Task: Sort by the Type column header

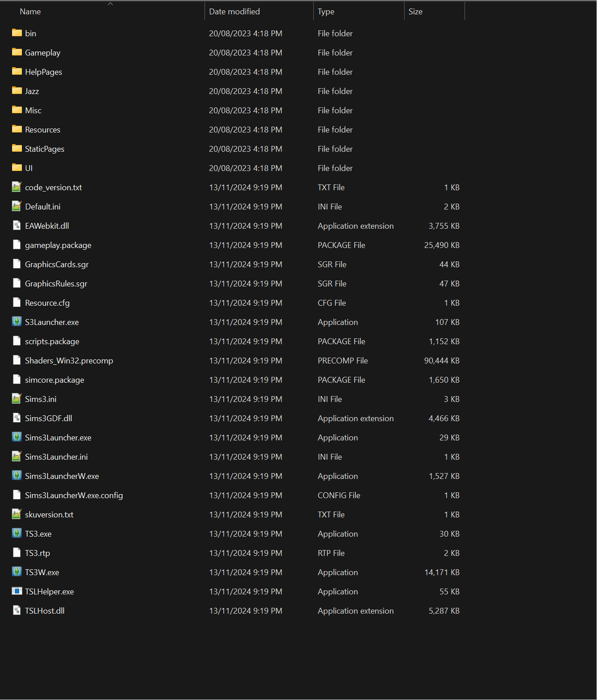Action: click(x=326, y=12)
